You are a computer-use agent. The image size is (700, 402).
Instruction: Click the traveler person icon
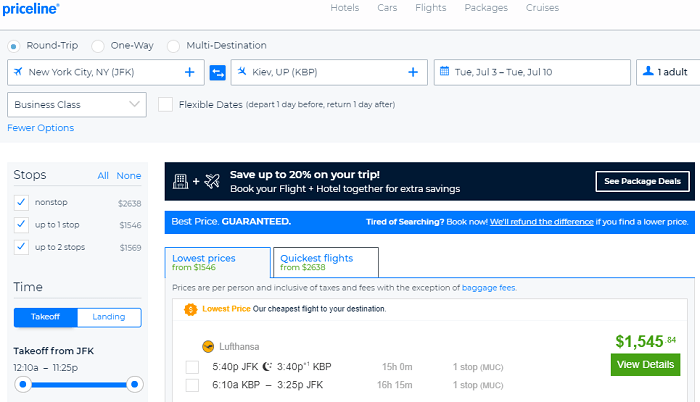tap(648, 71)
